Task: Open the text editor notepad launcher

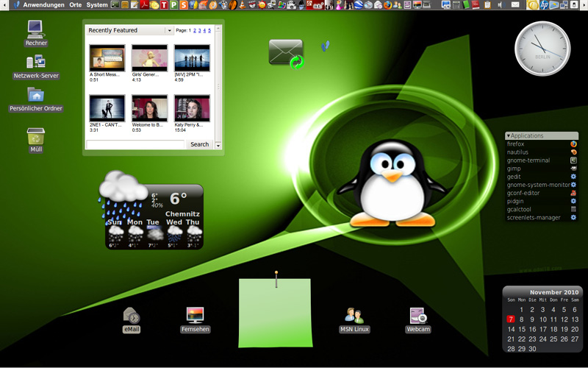Action: coord(135,5)
